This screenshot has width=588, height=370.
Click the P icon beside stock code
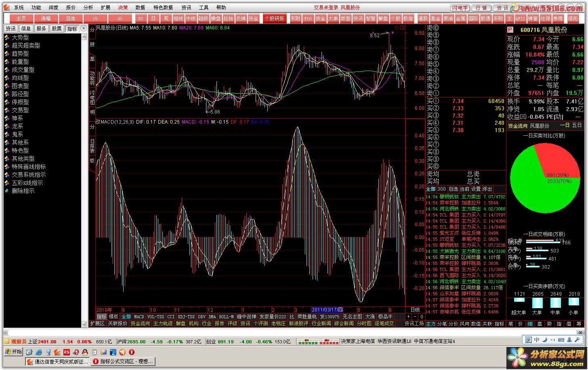tap(510, 30)
